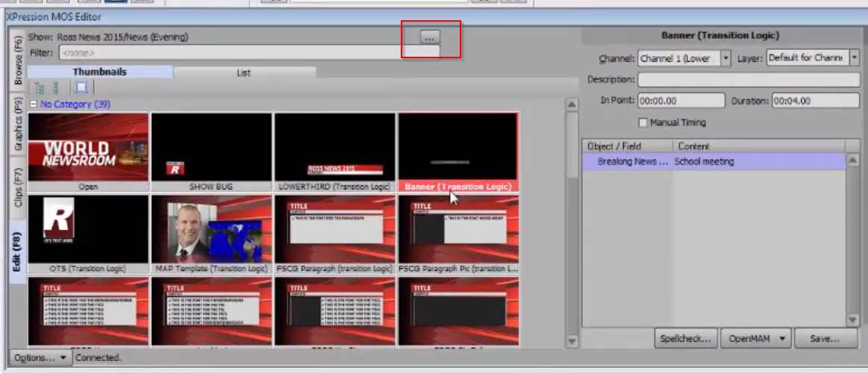Click the collapse all categories tree icon
The image size is (868, 374).
pos(55,87)
